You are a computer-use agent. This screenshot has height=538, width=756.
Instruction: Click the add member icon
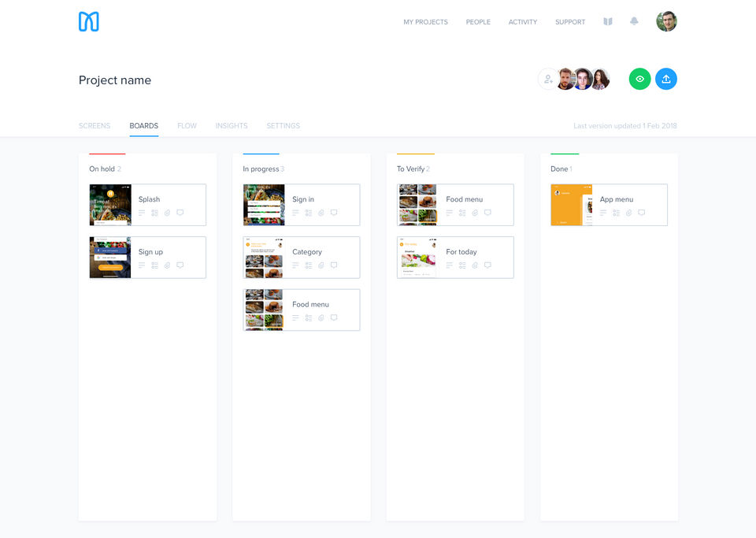click(549, 79)
